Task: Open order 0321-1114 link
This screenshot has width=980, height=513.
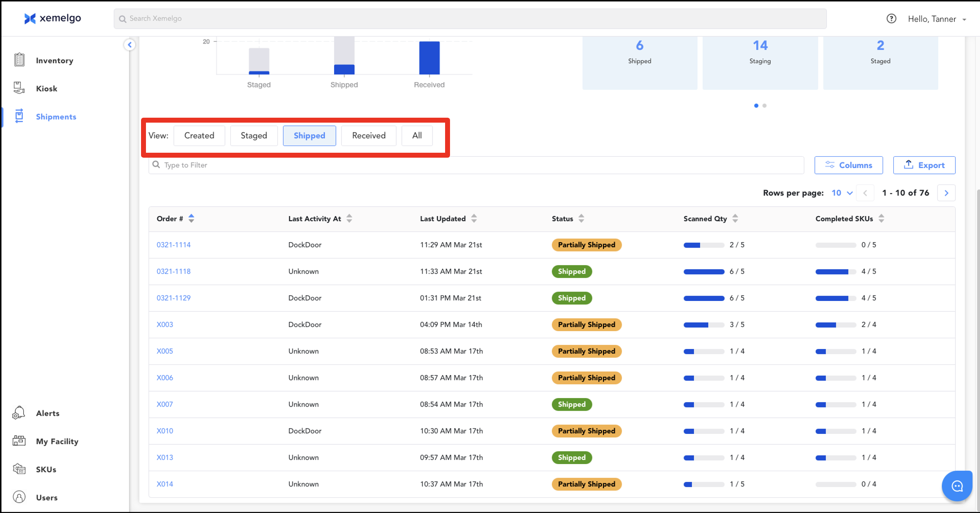Action: point(173,245)
